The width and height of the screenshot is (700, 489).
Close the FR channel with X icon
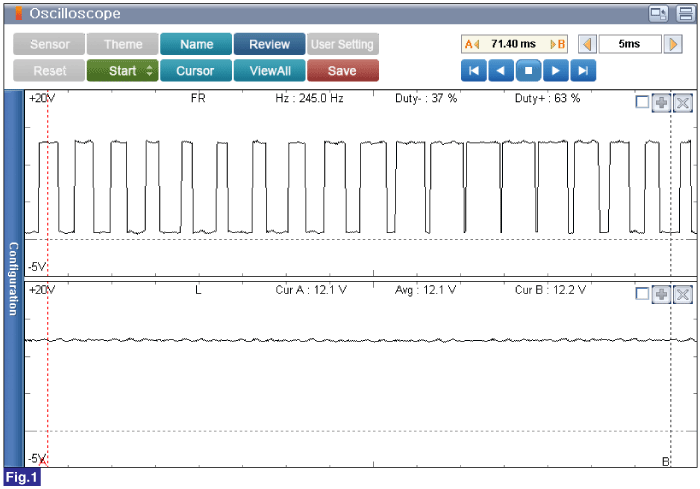[683, 103]
